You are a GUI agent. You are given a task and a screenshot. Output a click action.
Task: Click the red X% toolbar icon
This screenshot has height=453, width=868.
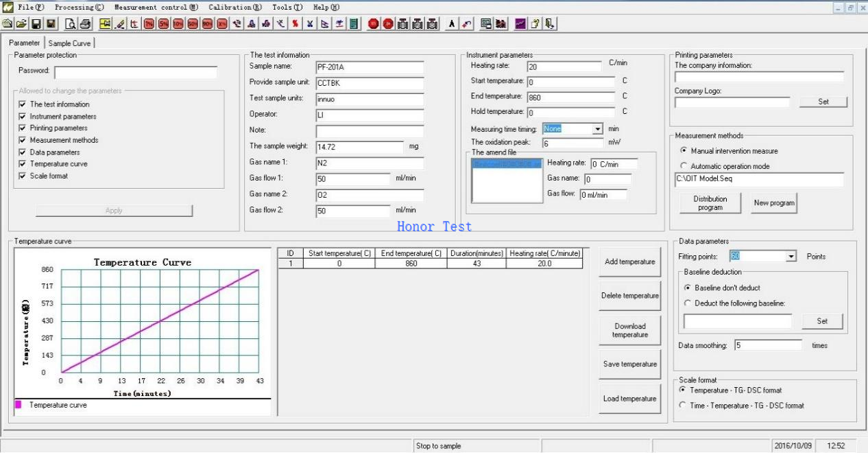pyautogui.click(x=221, y=24)
